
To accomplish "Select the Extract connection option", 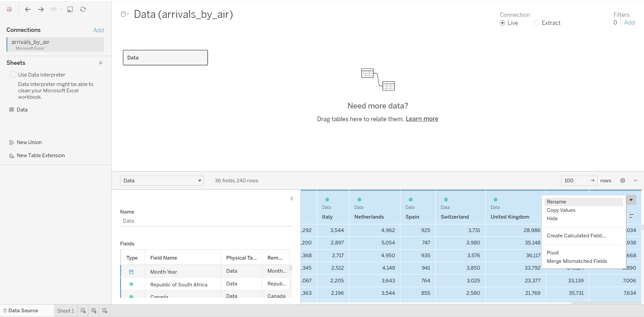I will click(x=537, y=23).
